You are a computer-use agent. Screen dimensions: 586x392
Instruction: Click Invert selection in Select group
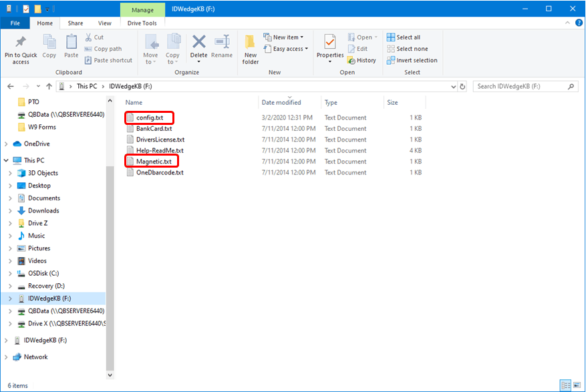click(x=412, y=60)
